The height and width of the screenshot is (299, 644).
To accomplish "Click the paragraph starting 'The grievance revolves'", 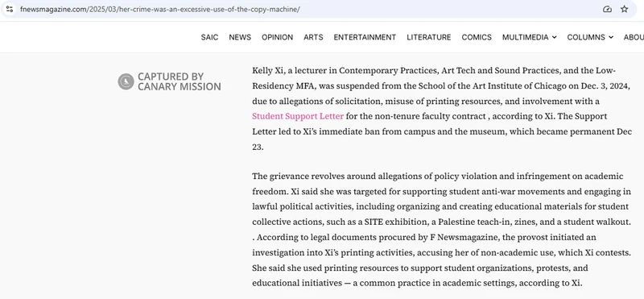I will tap(441, 230).
